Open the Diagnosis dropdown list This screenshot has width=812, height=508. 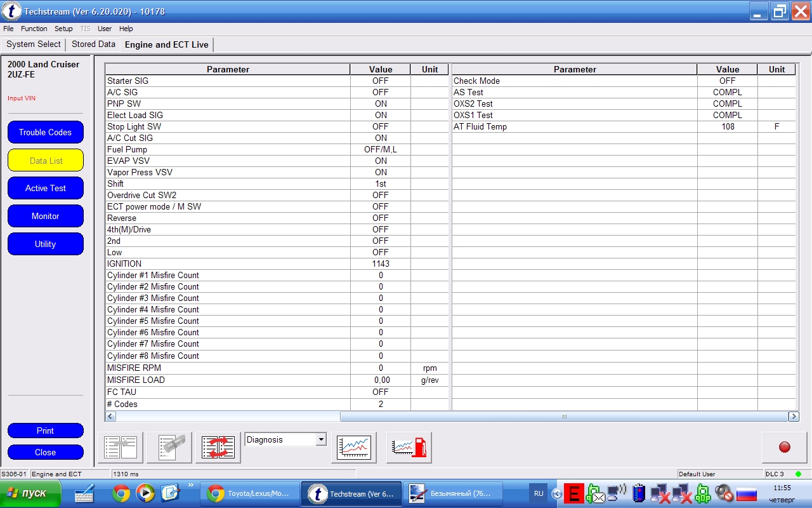point(321,439)
